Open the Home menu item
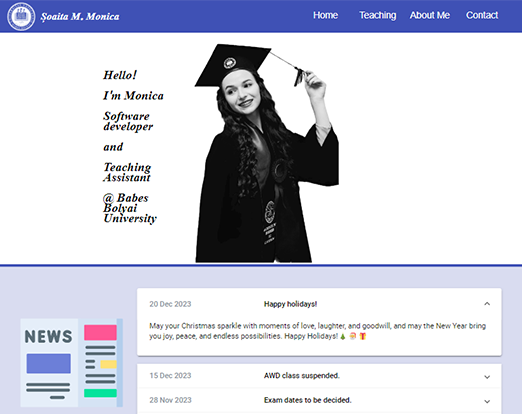The image size is (522, 414). [x=325, y=15]
